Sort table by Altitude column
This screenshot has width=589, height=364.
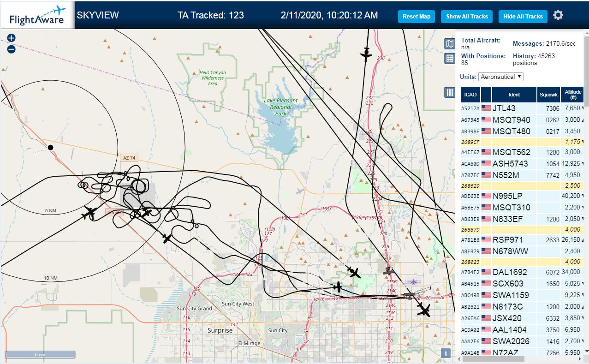(x=573, y=95)
